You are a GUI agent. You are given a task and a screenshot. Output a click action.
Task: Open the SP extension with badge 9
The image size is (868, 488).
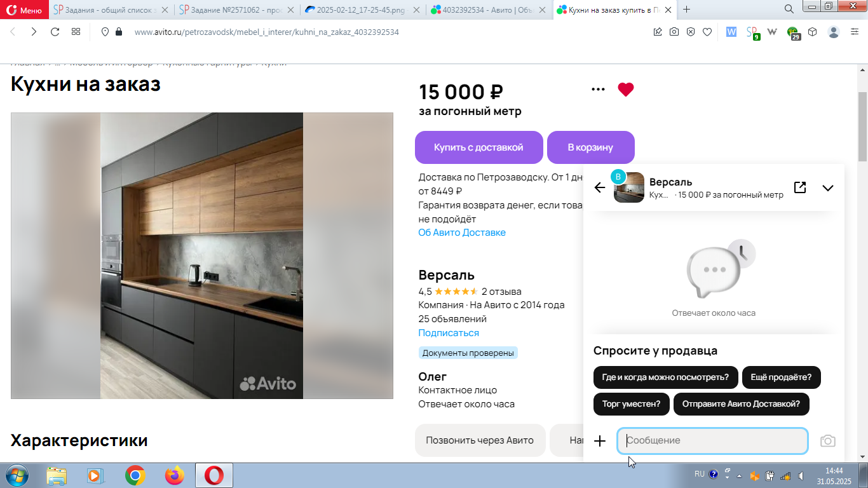[752, 33]
